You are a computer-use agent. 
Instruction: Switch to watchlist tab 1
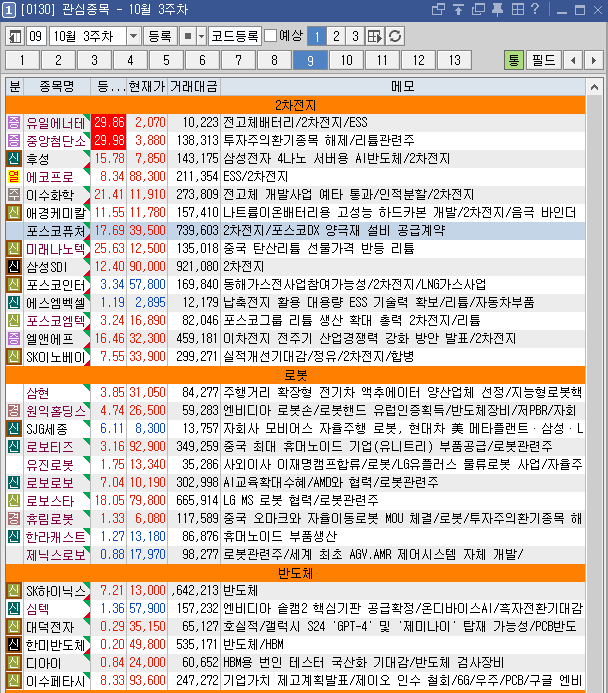(22, 60)
